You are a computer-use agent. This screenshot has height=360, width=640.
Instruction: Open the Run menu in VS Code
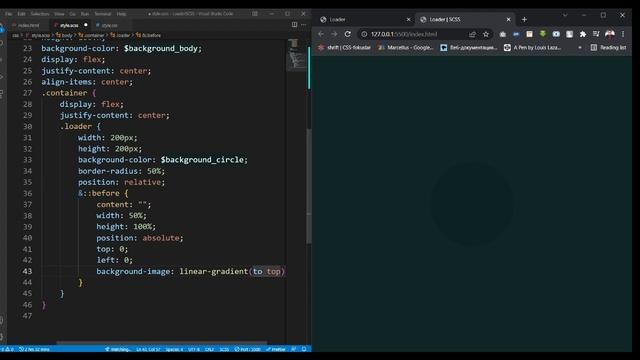[84, 13]
